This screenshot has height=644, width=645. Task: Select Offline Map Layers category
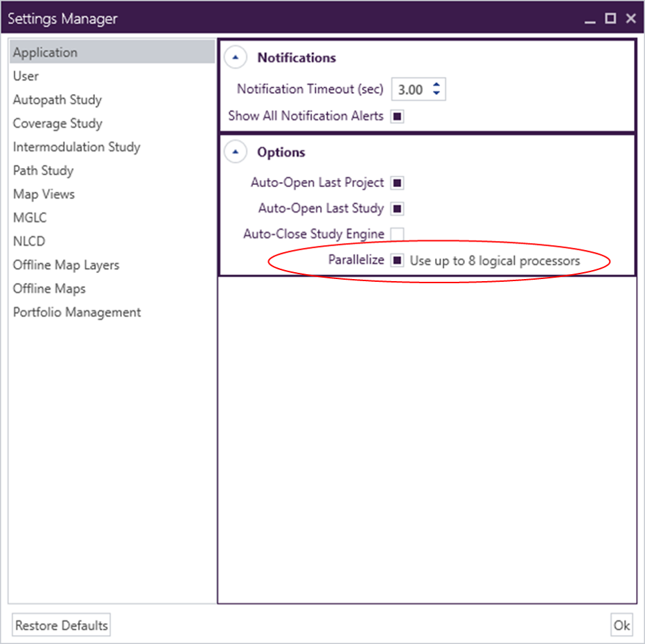tap(66, 265)
